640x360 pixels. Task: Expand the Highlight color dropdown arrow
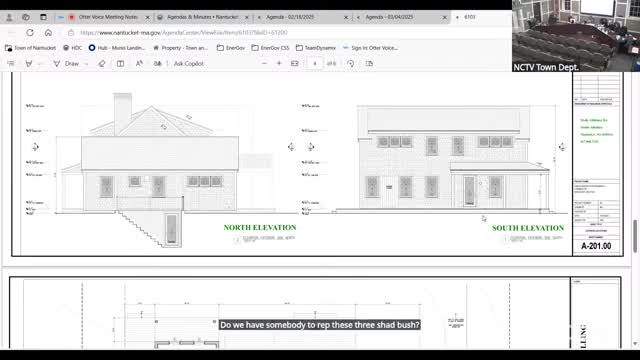pos(40,64)
